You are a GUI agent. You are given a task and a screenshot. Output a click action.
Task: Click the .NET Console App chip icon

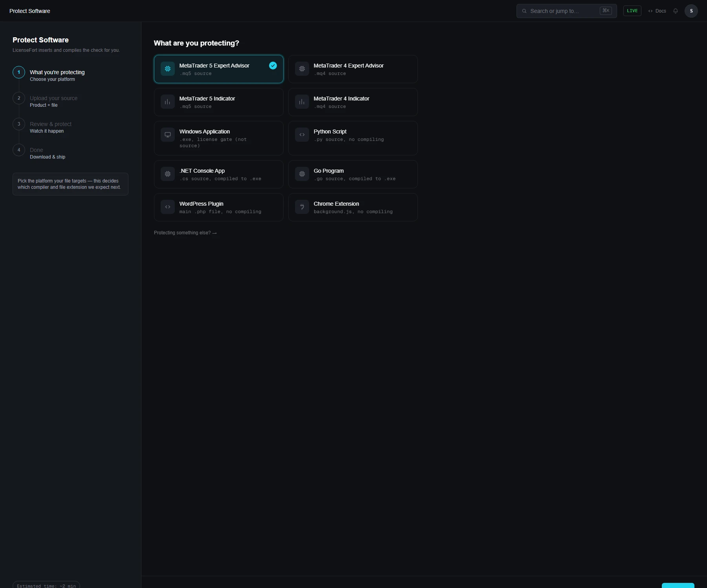point(168,174)
